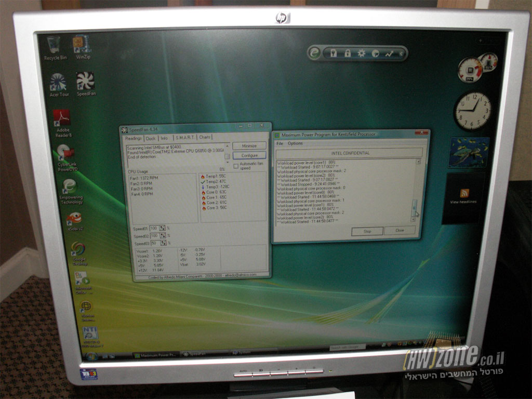Select the Adobe Reader 8 desktop icon
Viewport: 532px width, 399px height.
tap(62, 123)
